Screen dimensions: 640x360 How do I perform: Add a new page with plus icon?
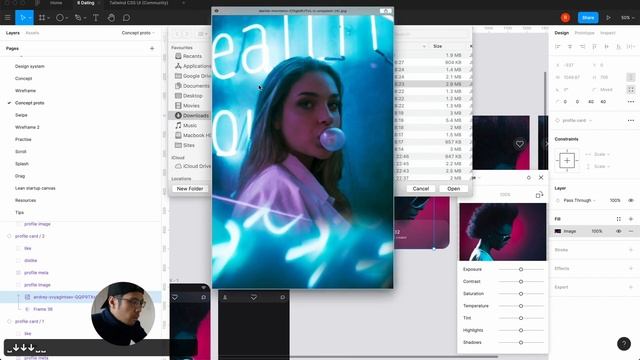tap(152, 48)
